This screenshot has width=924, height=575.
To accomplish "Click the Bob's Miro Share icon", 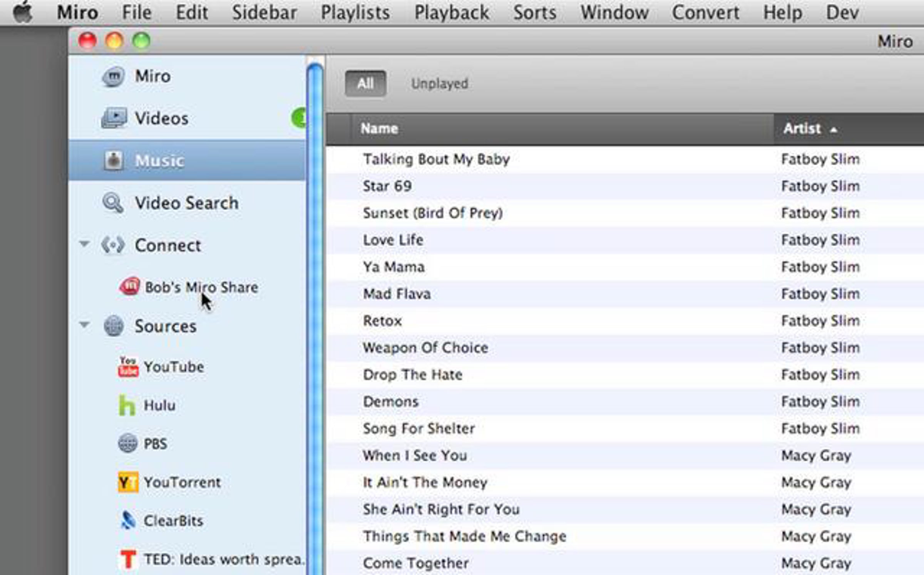I will coord(130,287).
